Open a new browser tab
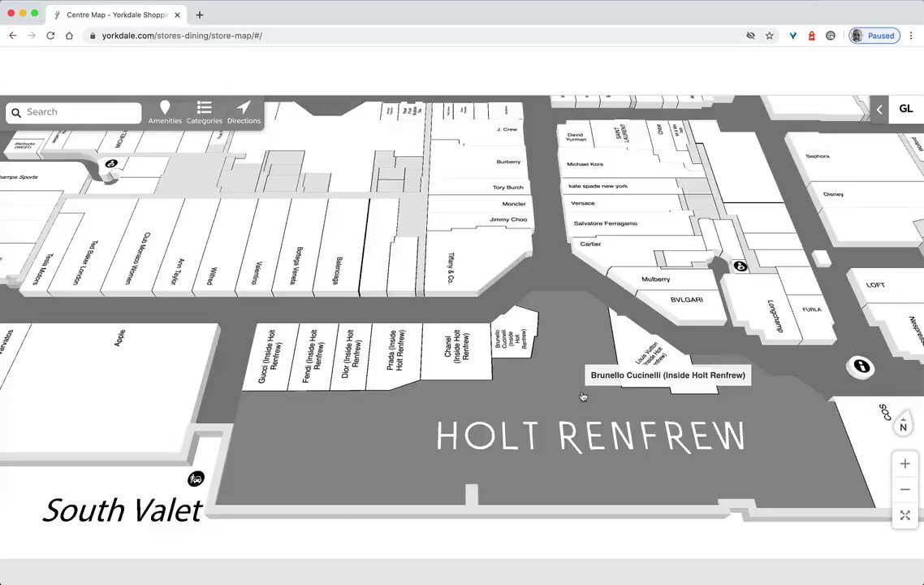 (x=200, y=15)
